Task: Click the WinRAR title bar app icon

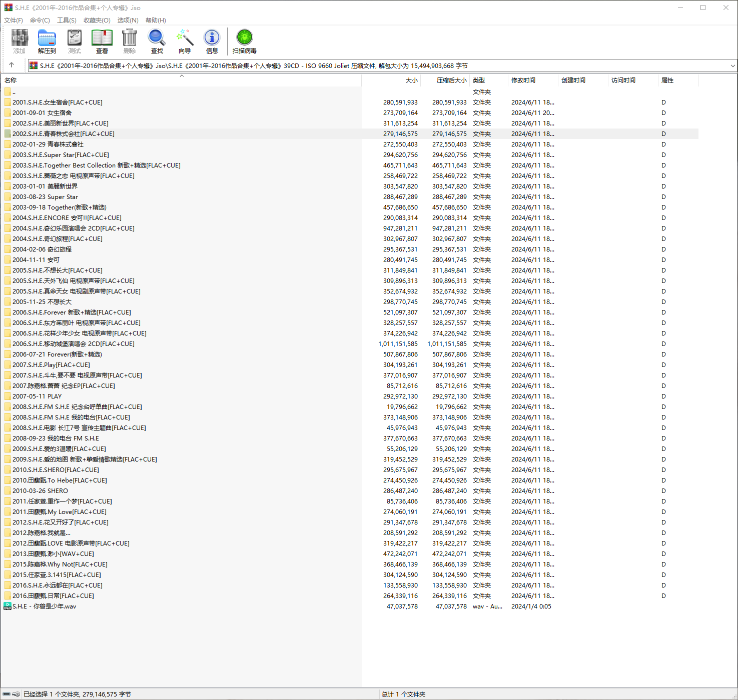Action: (8, 7)
